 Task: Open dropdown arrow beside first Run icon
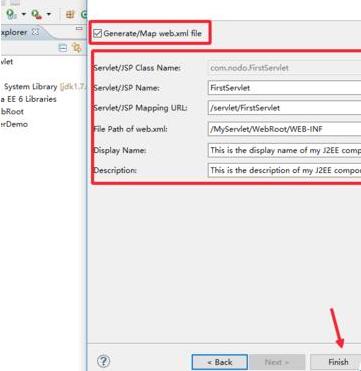click(x=24, y=14)
